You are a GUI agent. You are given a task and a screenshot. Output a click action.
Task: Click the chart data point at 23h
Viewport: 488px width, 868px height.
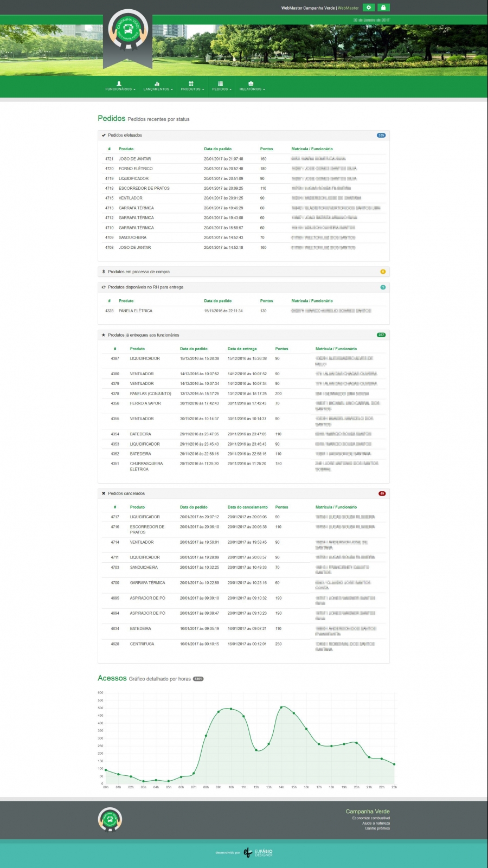click(394, 764)
